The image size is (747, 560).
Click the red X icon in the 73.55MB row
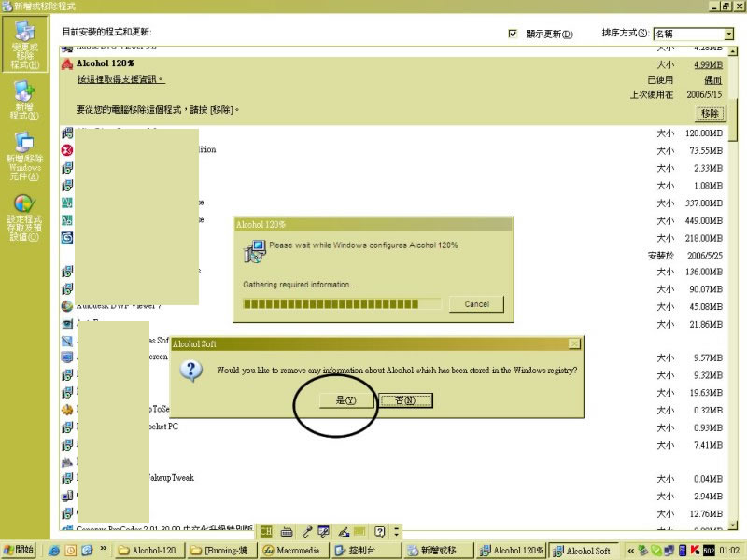pyautogui.click(x=67, y=150)
